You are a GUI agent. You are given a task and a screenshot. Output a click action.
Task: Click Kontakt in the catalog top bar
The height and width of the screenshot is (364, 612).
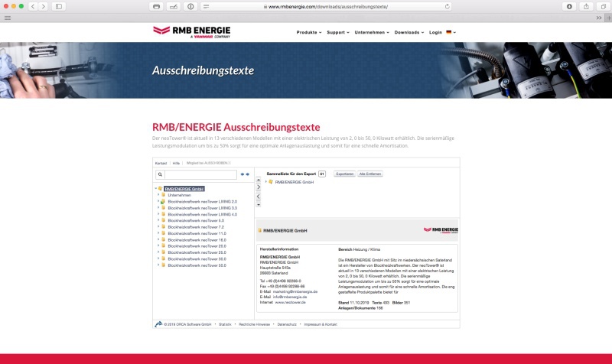[161, 163]
